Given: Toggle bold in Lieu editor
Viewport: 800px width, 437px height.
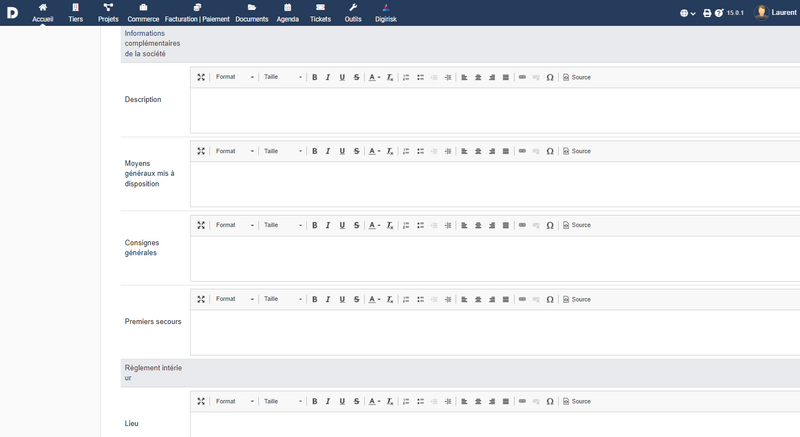Looking at the screenshot, I should point(315,401).
